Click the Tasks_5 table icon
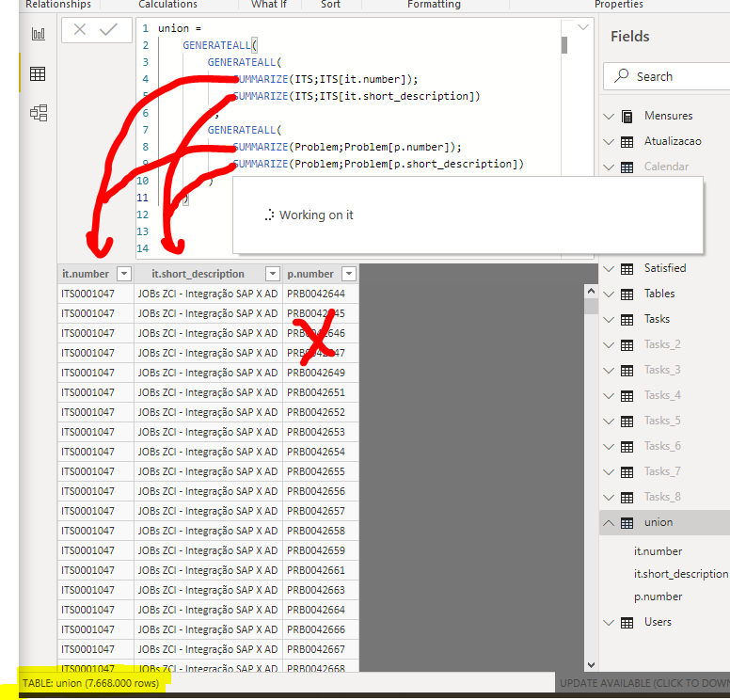 coord(627,422)
